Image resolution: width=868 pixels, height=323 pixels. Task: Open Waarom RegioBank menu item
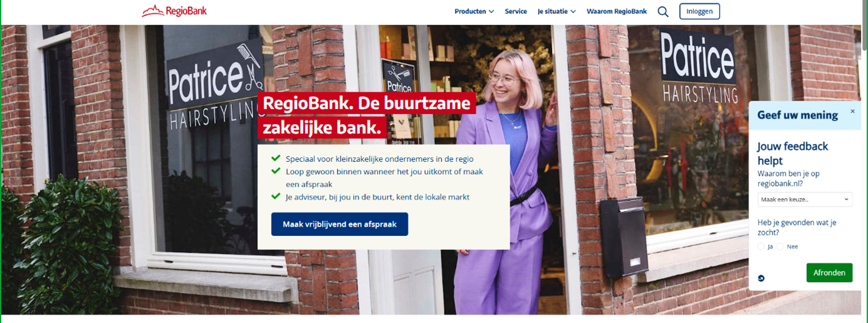coord(617,11)
